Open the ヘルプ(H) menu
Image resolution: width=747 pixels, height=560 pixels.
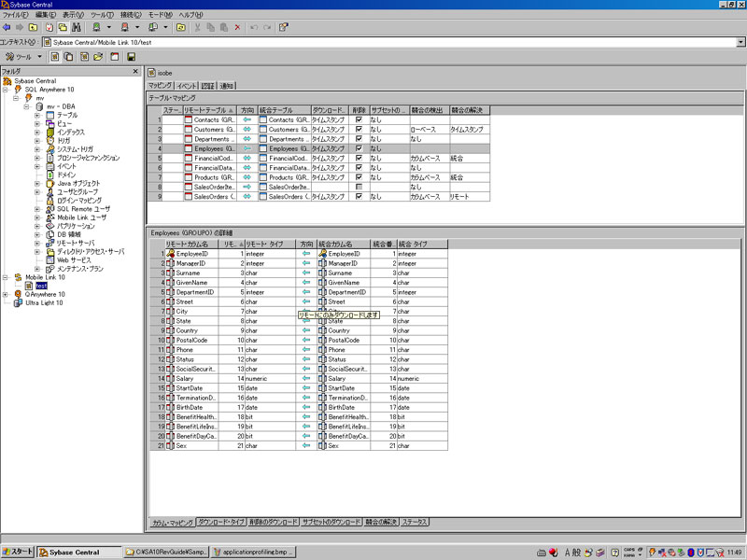pos(190,15)
